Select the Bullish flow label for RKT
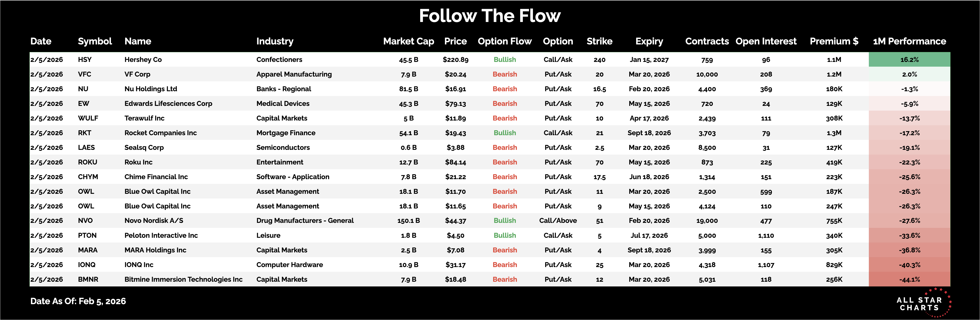Image resolution: width=980 pixels, height=320 pixels. pyautogui.click(x=504, y=133)
